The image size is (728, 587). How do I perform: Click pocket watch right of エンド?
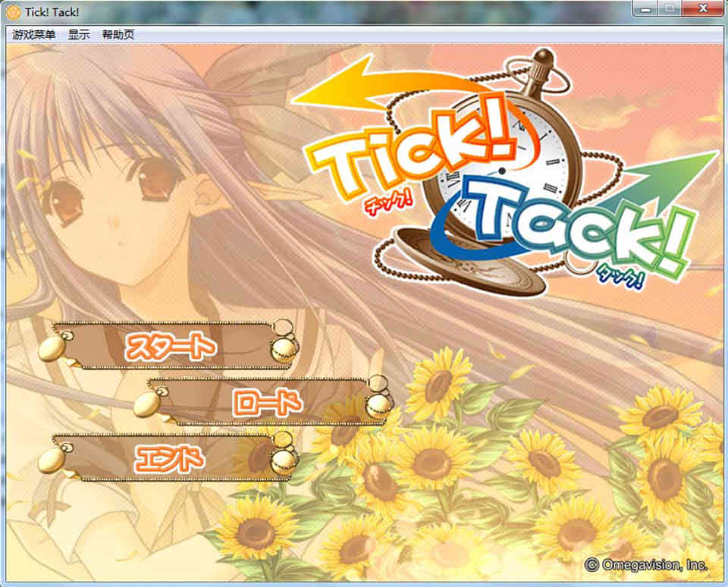[x=284, y=458]
